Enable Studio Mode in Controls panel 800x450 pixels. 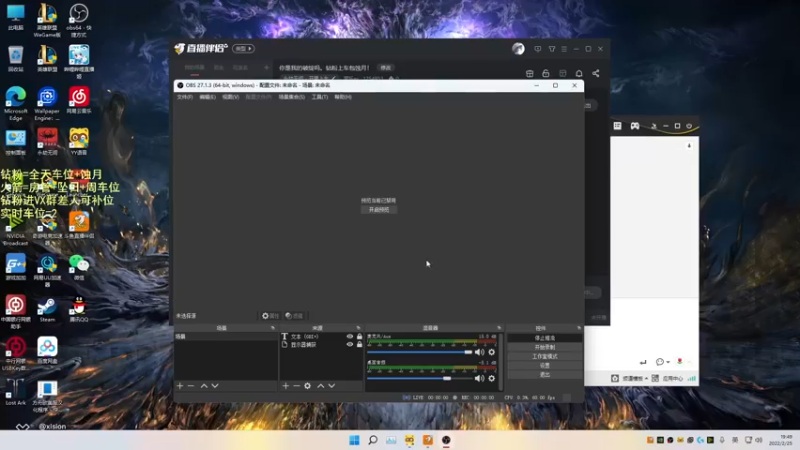coord(545,356)
